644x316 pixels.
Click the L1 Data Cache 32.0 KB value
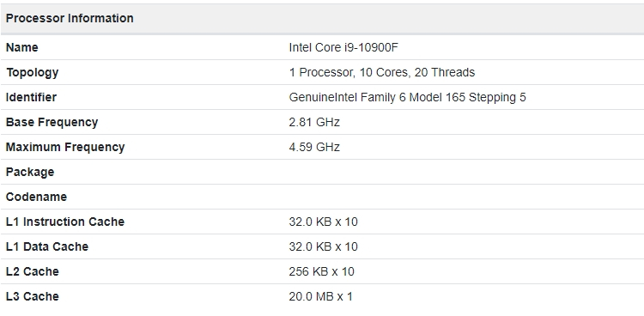coord(323,246)
